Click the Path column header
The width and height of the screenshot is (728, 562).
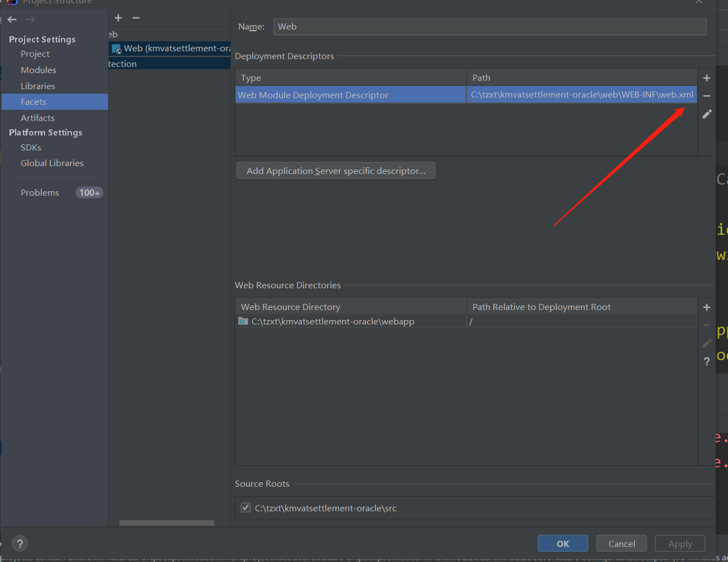pyautogui.click(x=582, y=77)
